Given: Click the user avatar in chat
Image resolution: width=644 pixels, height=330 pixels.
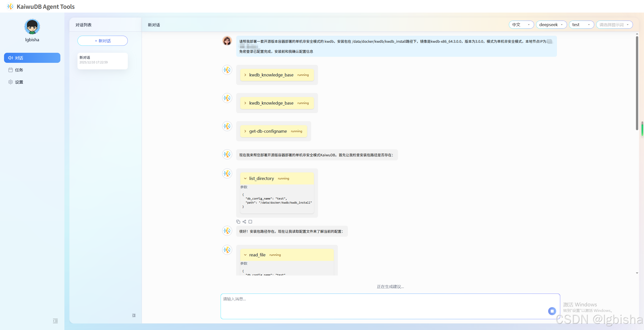Looking at the screenshot, I should click(227, 41).
